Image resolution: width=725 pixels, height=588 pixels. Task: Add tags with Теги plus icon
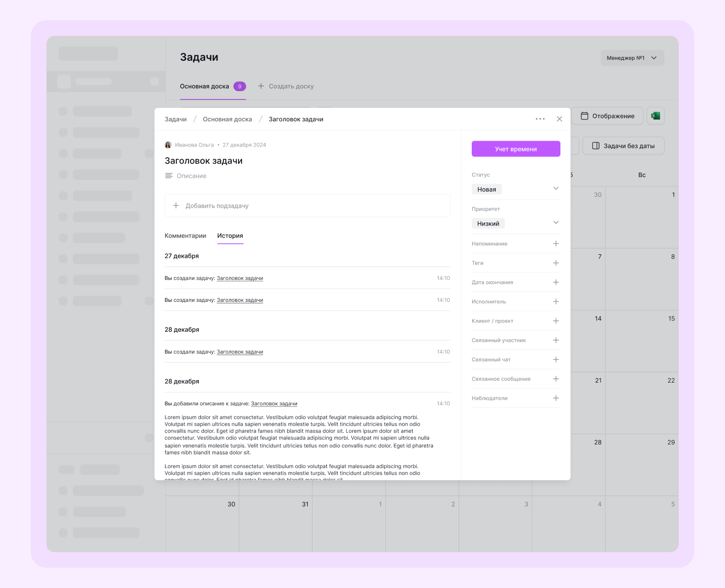pyautogui.click(x=556, y=263)
